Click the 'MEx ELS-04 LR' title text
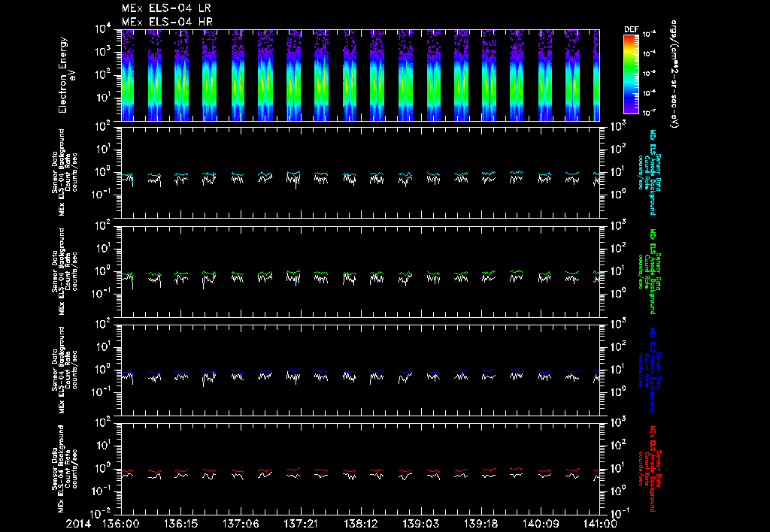 (x=166, y=8)
